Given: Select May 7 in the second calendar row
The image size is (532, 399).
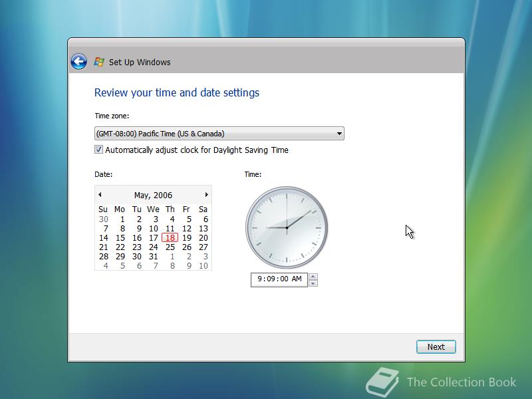Looking at the screenshot, I should [106, 228].
